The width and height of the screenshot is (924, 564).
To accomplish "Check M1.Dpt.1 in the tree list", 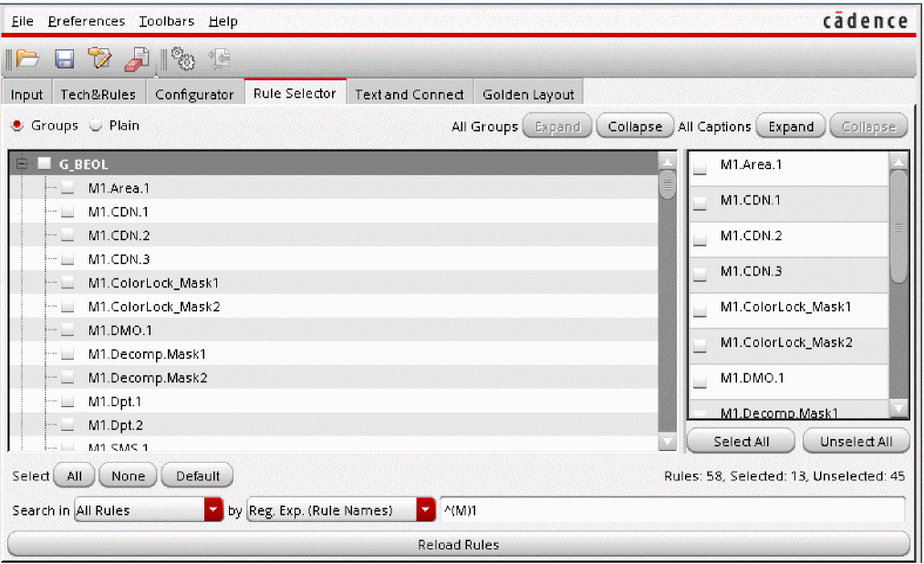I will (67, 401).
